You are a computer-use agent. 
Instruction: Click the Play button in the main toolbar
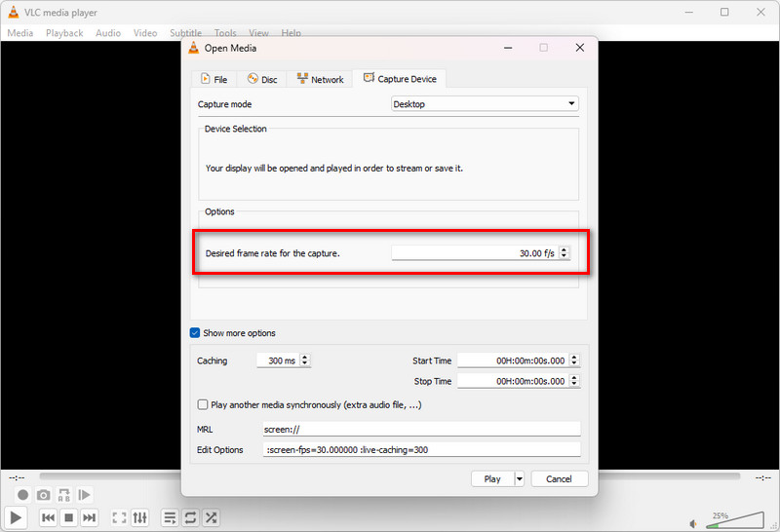click(x=16, y=517)
